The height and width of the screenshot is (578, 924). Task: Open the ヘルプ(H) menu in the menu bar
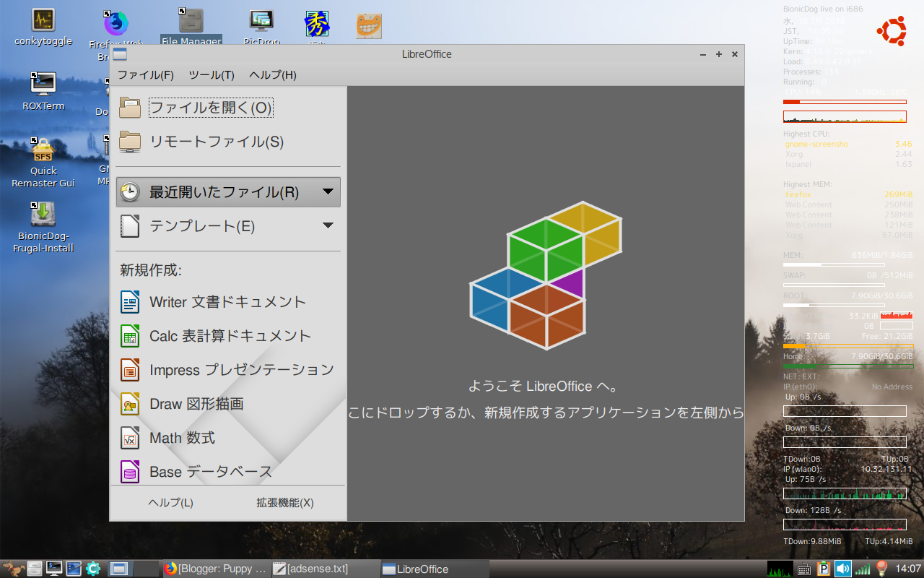[273, 75]
